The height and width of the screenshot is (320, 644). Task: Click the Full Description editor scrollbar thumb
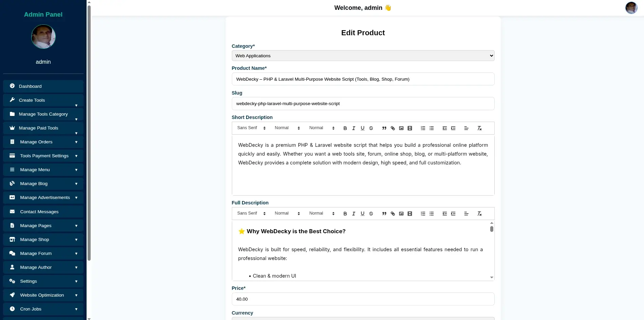point(492,229)
